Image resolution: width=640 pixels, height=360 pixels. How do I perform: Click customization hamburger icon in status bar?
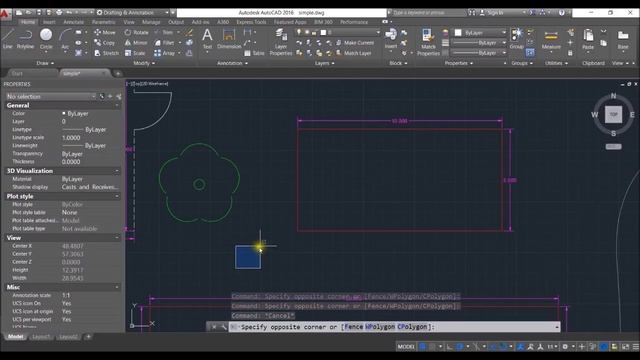click(636, 347)
